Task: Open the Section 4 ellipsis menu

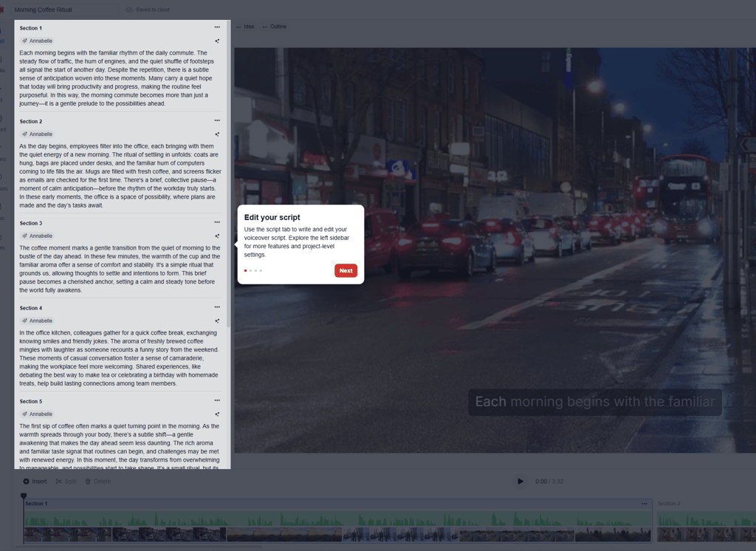Action: 217,307
